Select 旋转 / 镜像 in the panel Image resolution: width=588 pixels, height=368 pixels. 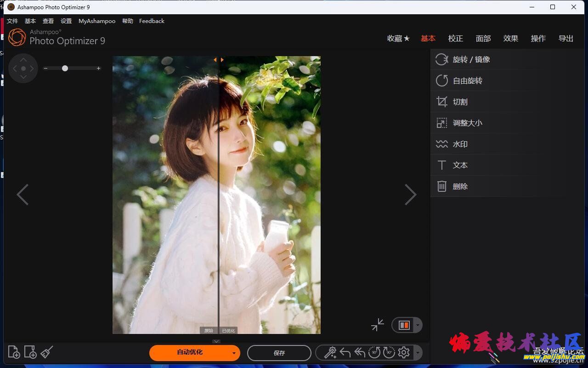[471, 59]
